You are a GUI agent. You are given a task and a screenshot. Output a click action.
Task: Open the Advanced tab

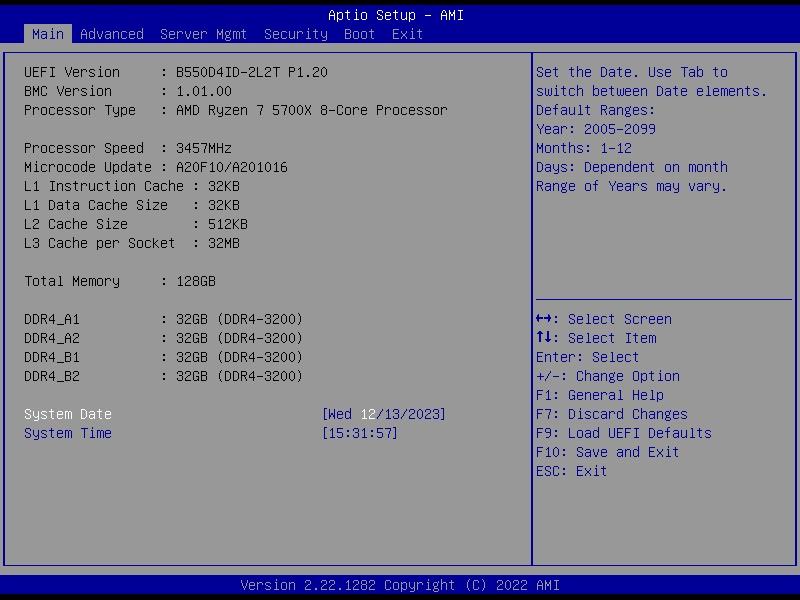tap(112, 34)
